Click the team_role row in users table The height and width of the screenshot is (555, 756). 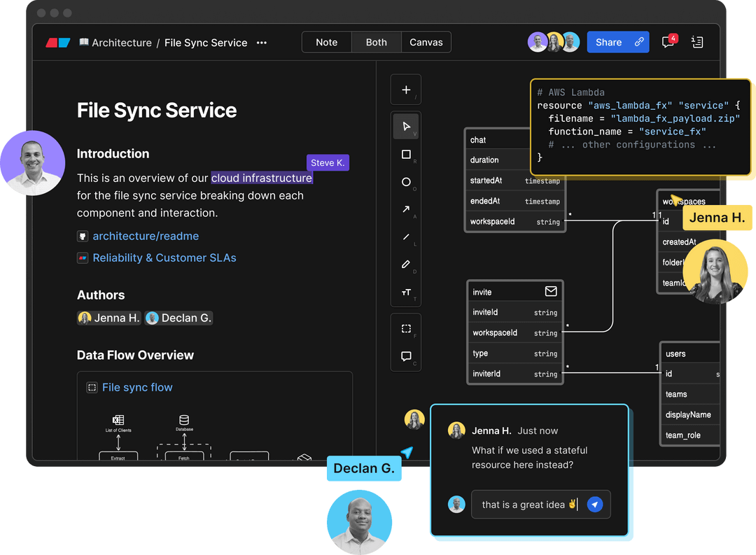690,435
